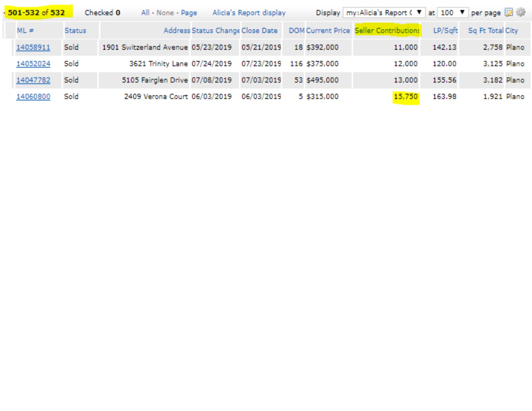The image size is (532, 411).
Task: Click the 11,000 seller contribution value
Action: (406, 47)
